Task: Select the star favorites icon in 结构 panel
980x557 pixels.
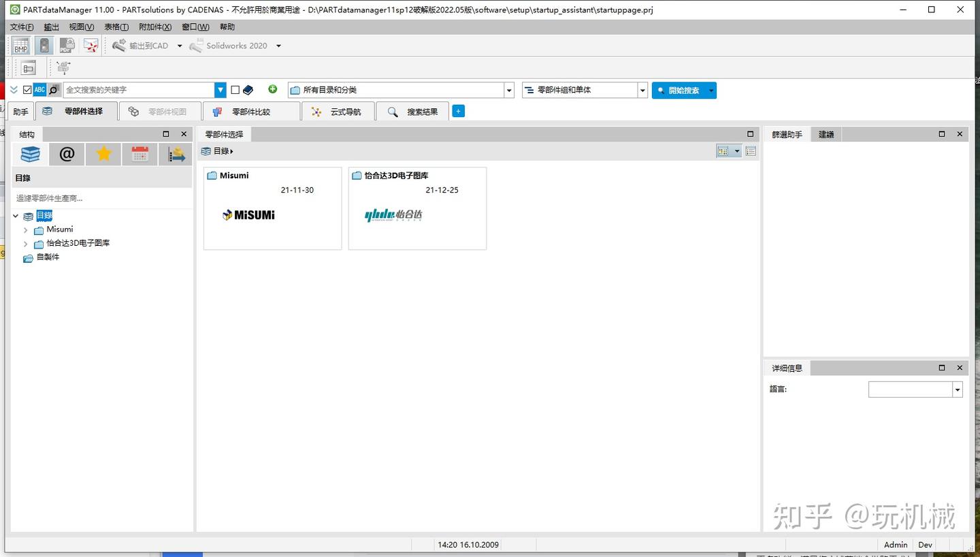Action: coord(103,155)
